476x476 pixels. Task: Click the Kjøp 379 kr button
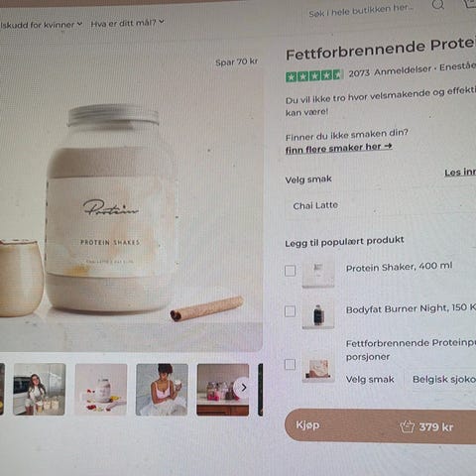380,426
